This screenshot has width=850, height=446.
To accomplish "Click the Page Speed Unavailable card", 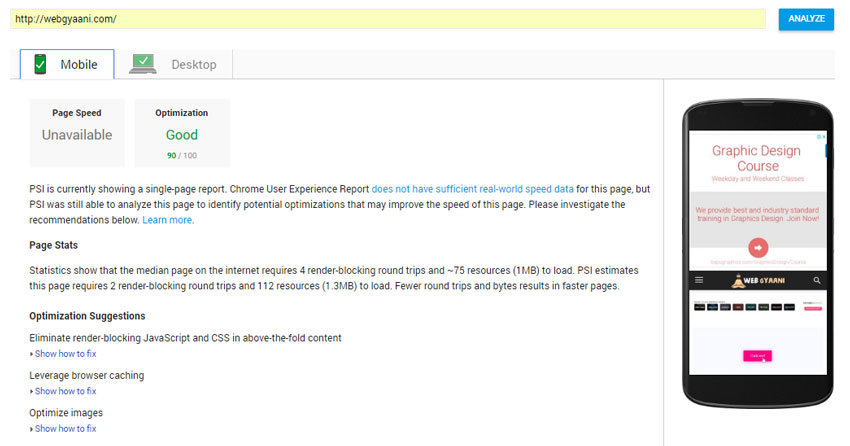I will pyautogui.click(x=77, y=132).
